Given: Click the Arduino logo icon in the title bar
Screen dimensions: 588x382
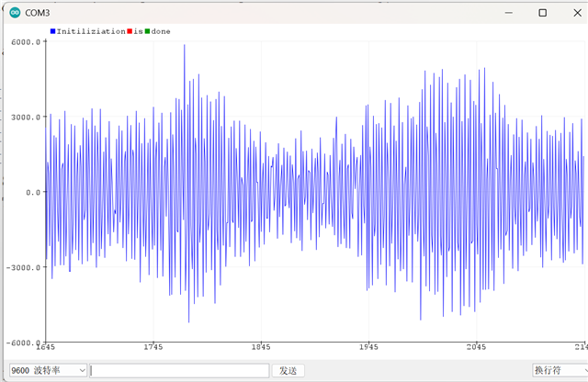Looking at the screenshot, I should pyautogui.click(x=15, y=13).
